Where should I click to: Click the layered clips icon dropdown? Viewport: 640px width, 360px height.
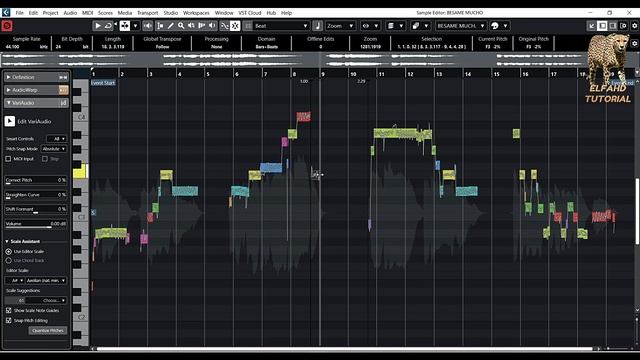point(420,26)
